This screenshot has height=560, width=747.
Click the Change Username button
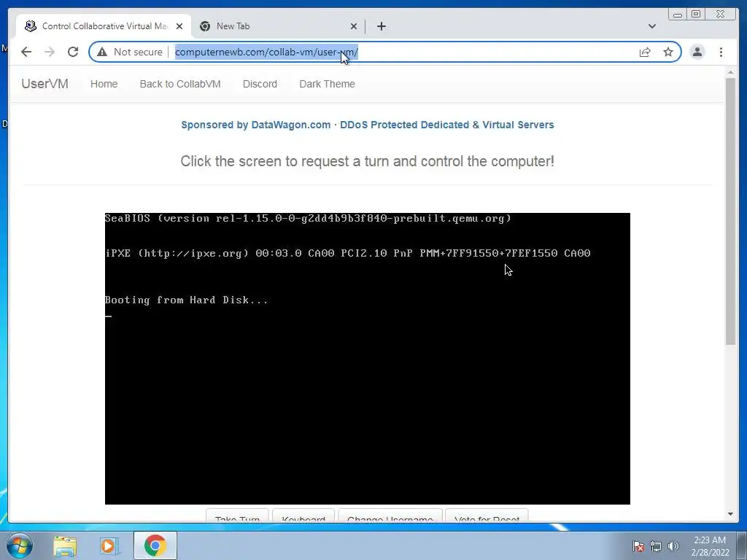(x=390, y=516)
